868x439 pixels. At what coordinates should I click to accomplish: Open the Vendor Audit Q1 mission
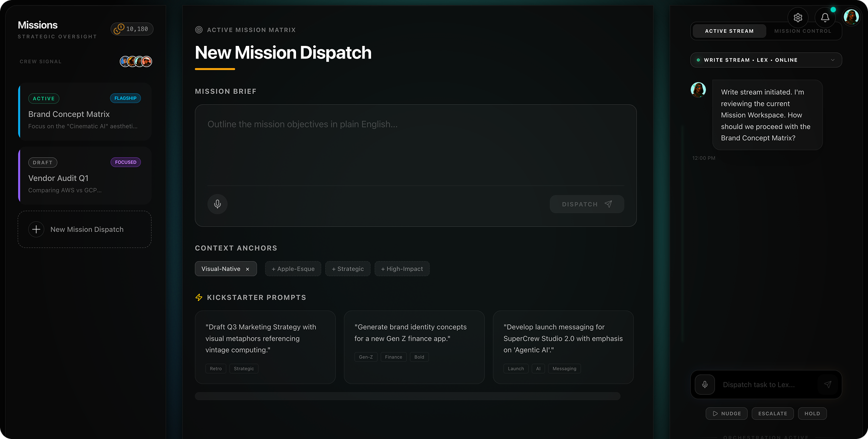point(85,175)
